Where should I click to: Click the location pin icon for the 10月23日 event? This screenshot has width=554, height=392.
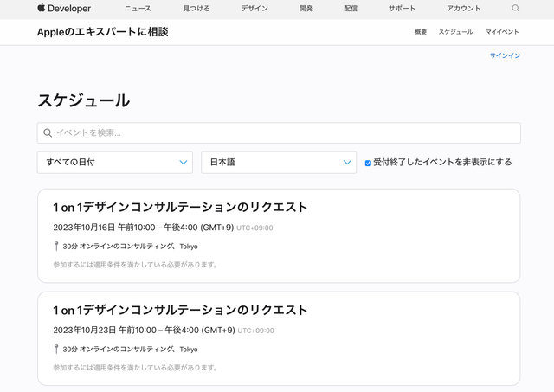pos(56,349)
